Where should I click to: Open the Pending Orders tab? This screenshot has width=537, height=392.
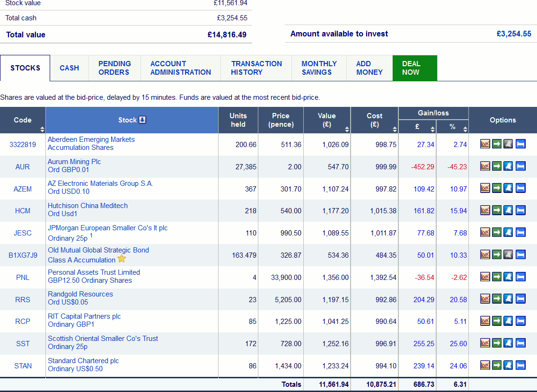click(114, 68)
